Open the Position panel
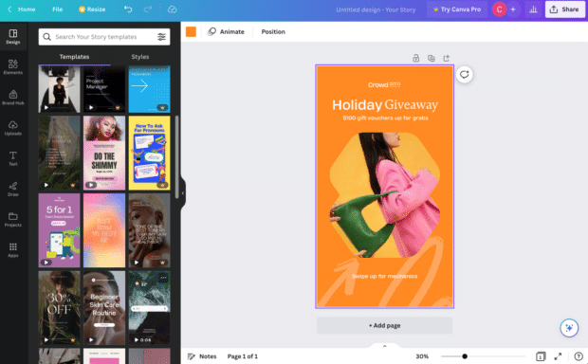Image resolution: width=588 pixels, height=364 pixels. [x=273, y=32]
